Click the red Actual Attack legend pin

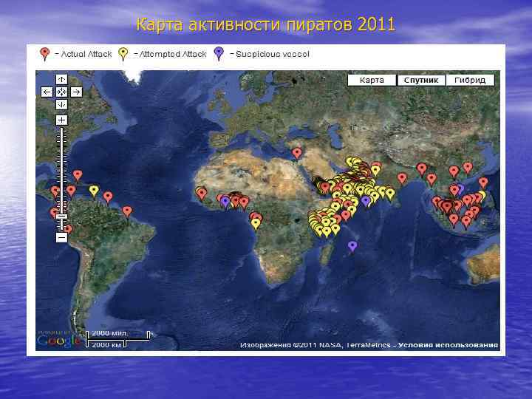(x=44, y=54)
